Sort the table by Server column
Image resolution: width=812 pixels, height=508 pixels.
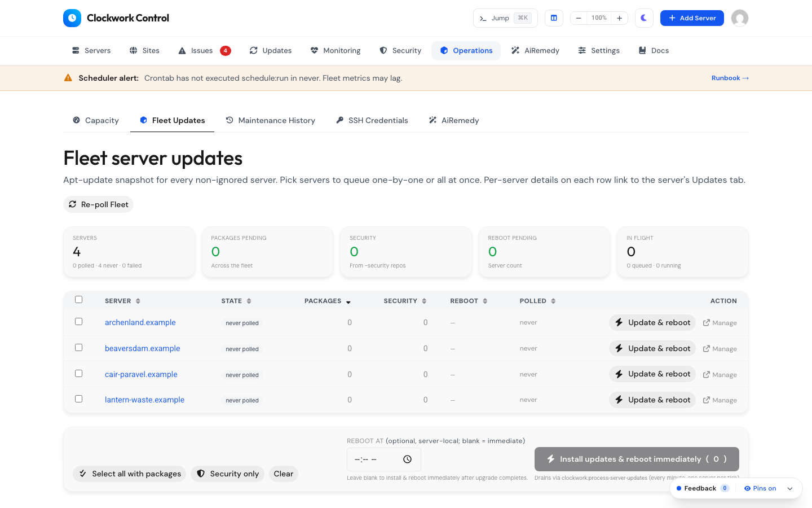[x=122, y=301]
